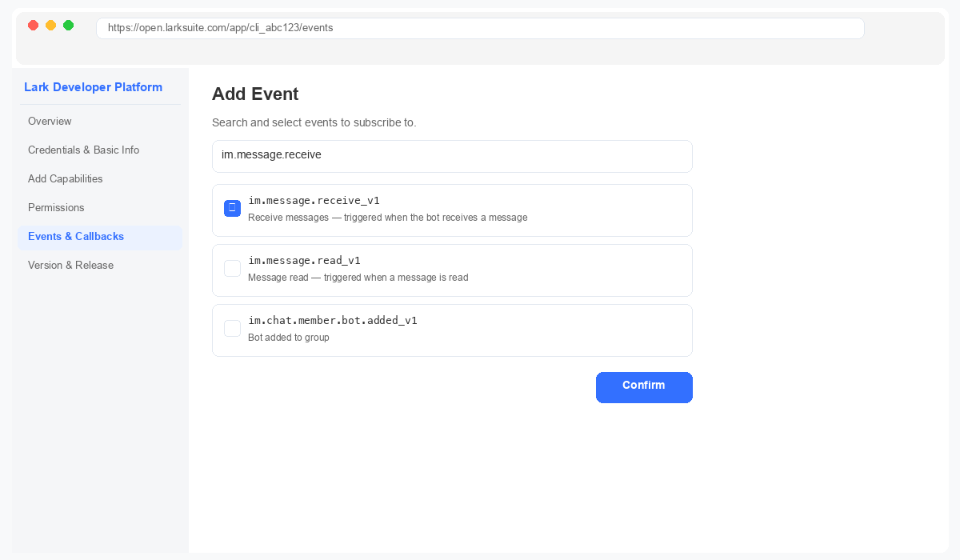Tick the im.chat.member.bot.added_v1 checkbox
This screenshot has width=960, height=560.
pyautogui.click(x=232, y=328)
